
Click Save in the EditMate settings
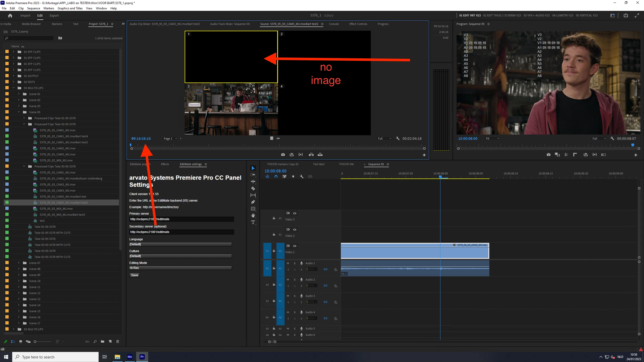(x=134, y=275)
